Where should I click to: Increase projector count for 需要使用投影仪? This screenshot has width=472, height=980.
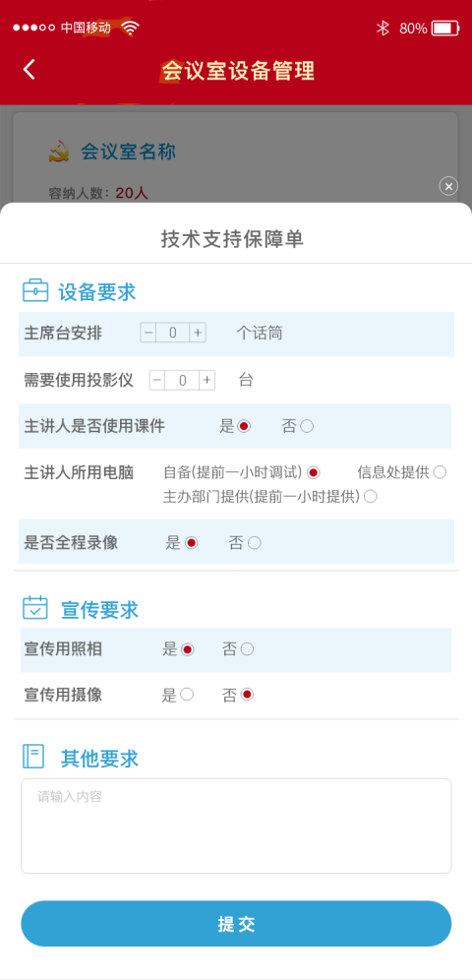pyautogui.click(x=207, y=380)
